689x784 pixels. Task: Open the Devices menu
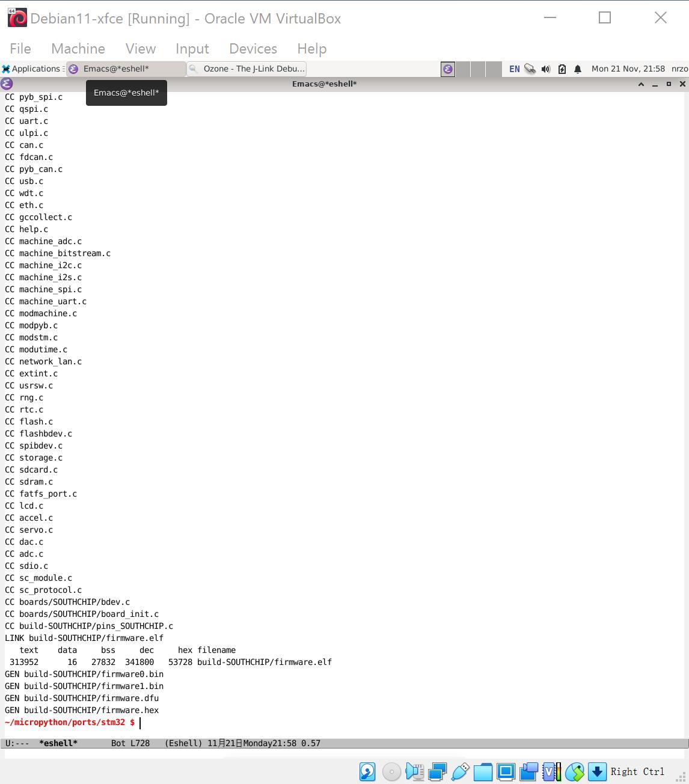pyautogui.click(x=253, y=49)
